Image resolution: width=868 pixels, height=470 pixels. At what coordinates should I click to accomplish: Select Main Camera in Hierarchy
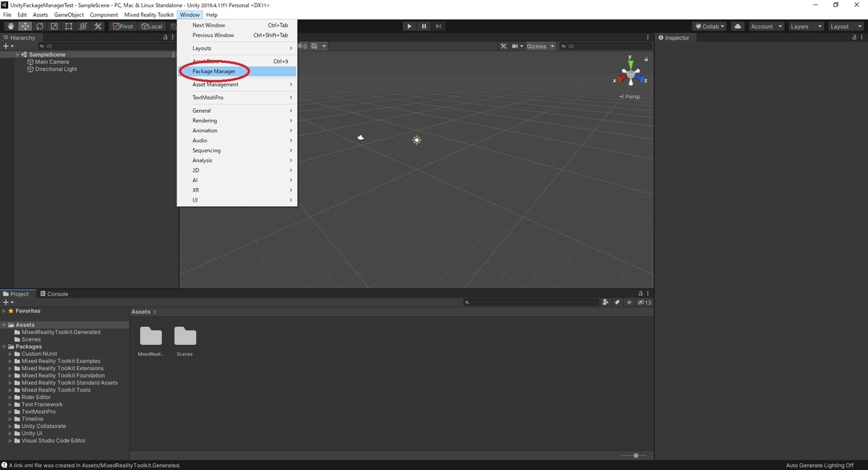click(x=52, y=62)
